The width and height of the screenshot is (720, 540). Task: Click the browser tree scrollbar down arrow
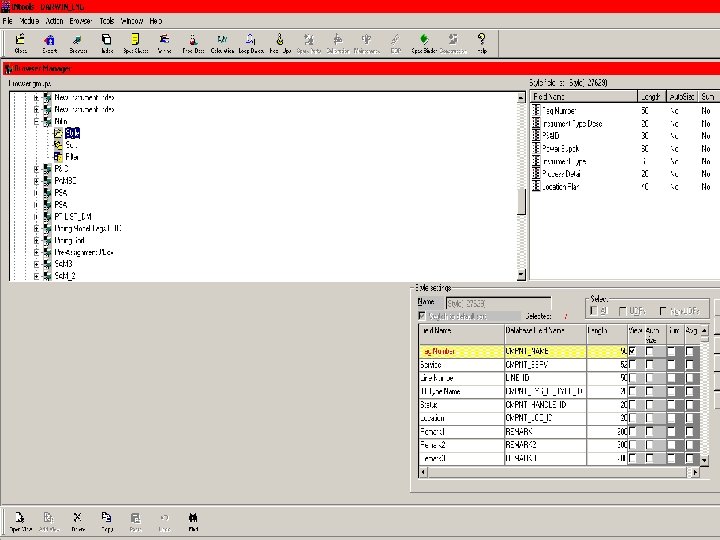click(x=521, y=275)
